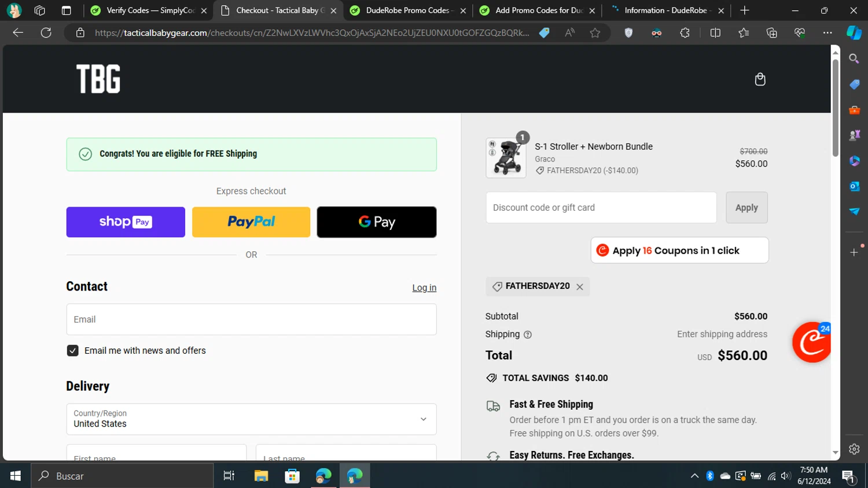Click the Log in link
Screen dimensions: 868x488
(424, 288)
